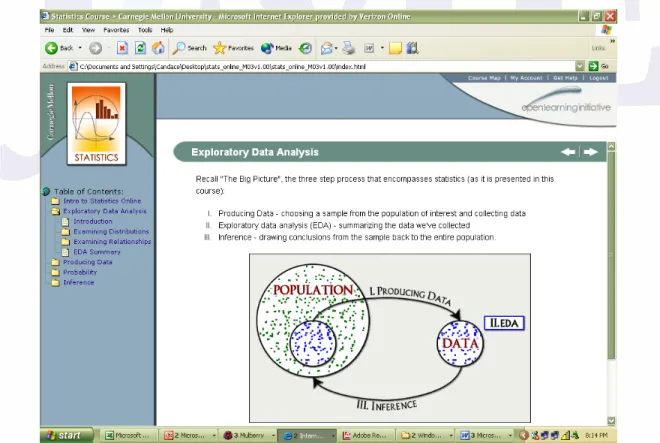Click the content scrollbar down arrow
Viewport: 660px width, 443px height.
tap(611, 420)
